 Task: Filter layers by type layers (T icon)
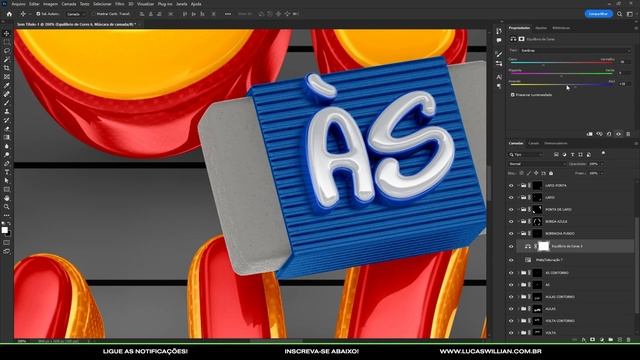pyautogui.click(x=572, y=155)
